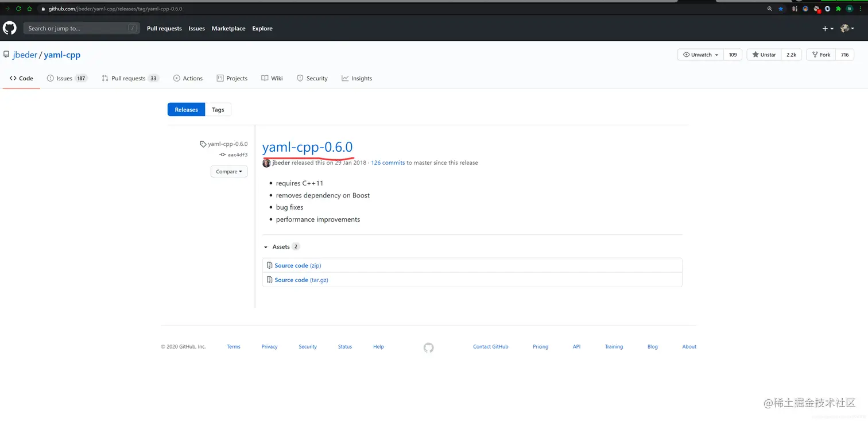Open Explore in top navigation
The width and height of the screenshot is (868, 421).
[x=262, y=28]
